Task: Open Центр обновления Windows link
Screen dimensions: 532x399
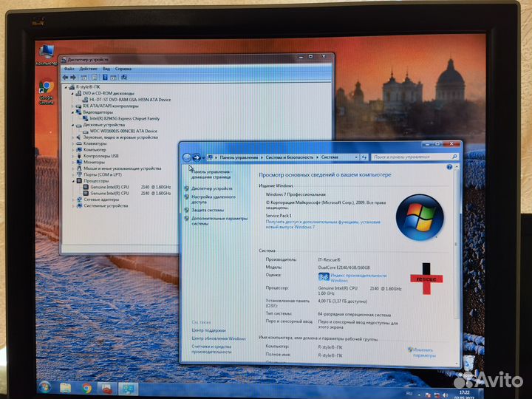Action: 219,338
